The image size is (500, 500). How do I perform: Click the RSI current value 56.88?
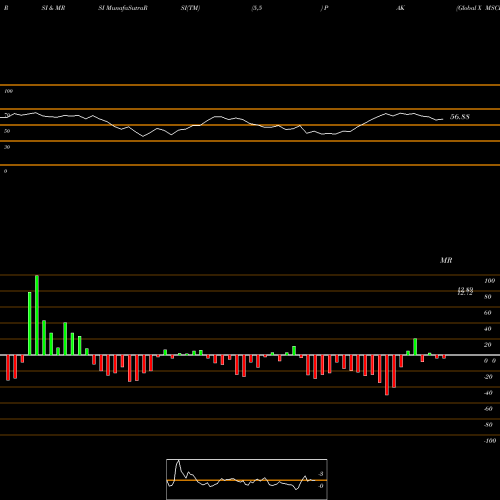click(460, 117)
